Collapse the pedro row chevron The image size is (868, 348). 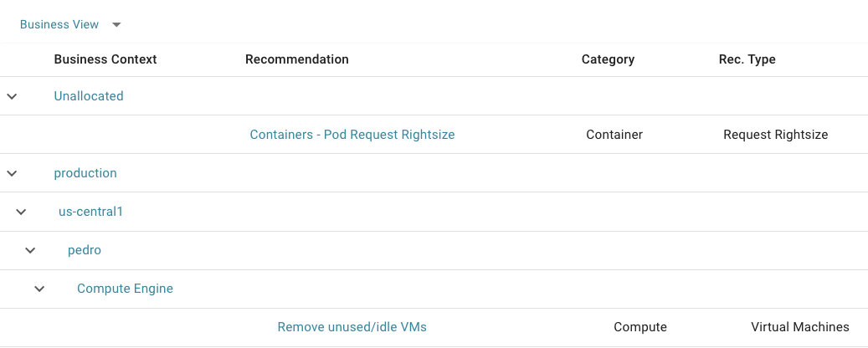(30, 250)
